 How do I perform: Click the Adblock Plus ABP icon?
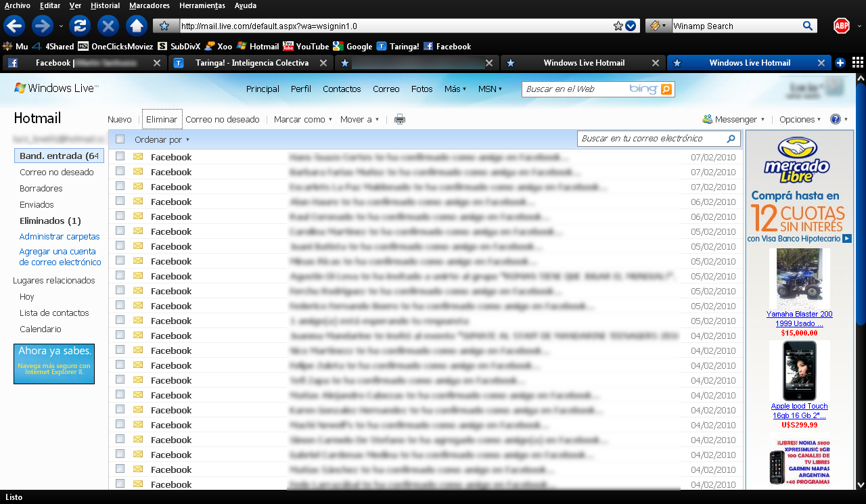(x=841, y=26)
